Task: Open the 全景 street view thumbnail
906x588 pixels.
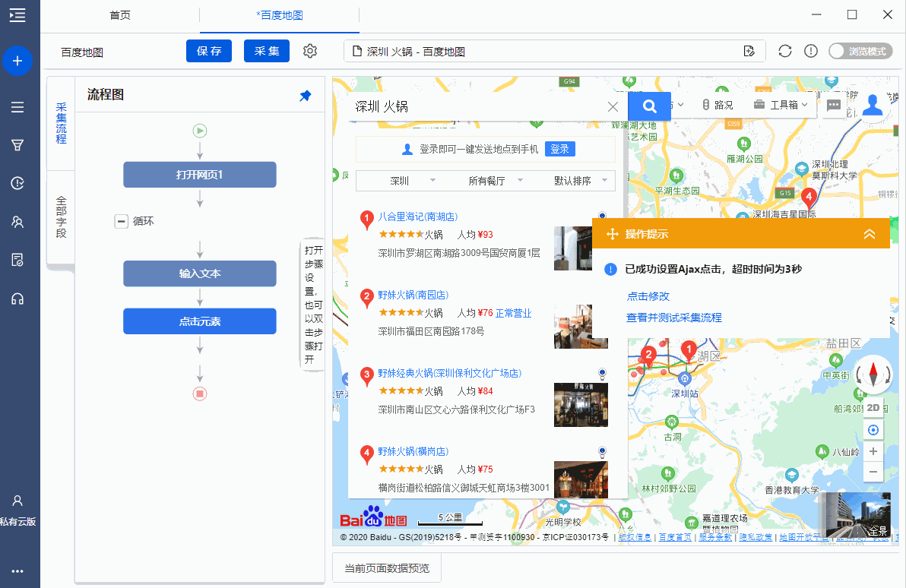Action: (x=858, y=514)
